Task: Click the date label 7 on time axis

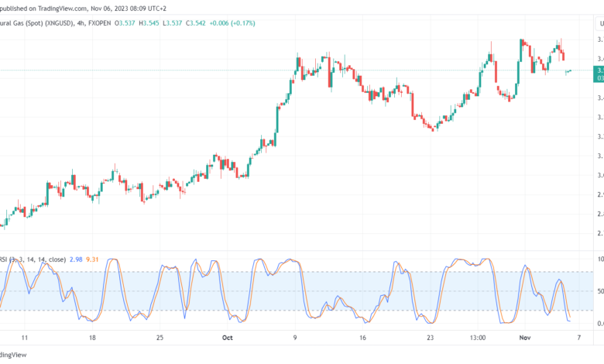Action: pos(579,338)
